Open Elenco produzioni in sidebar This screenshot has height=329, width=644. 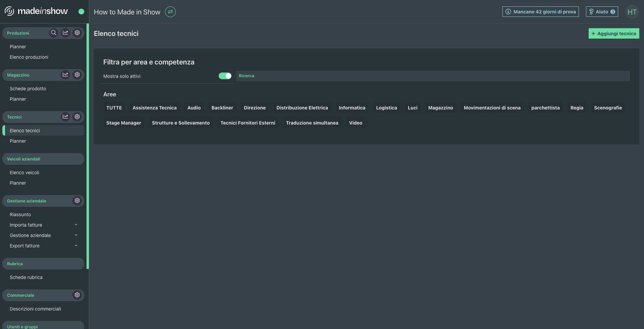[29, 57]
